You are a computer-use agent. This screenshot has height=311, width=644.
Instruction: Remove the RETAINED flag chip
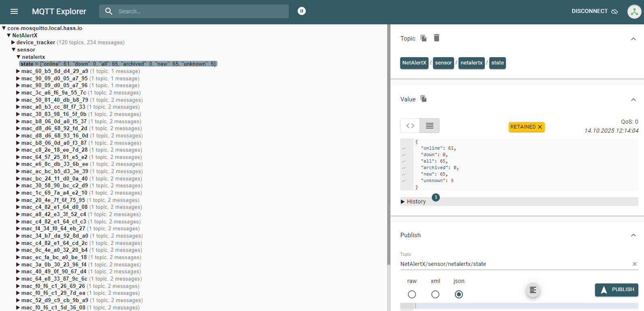coord(540,127)
